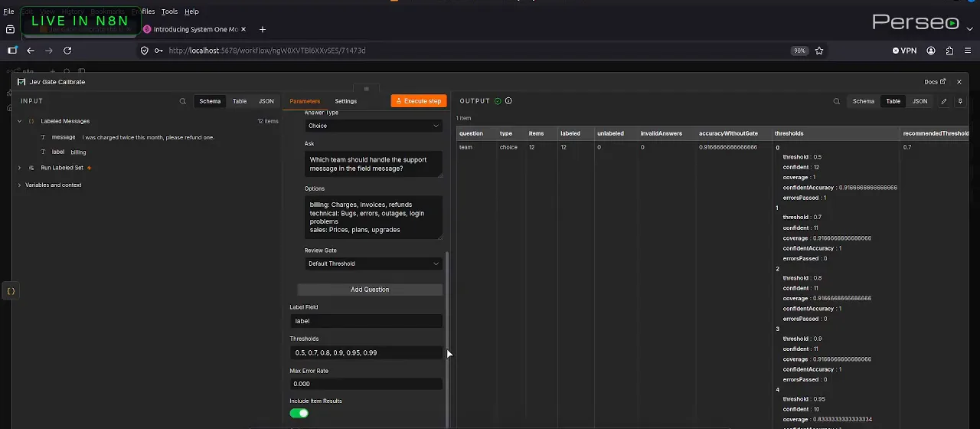Viewport: 980px width, 429px height.
Task: Open a new browser tab with plus
Action: pos(263,29)
